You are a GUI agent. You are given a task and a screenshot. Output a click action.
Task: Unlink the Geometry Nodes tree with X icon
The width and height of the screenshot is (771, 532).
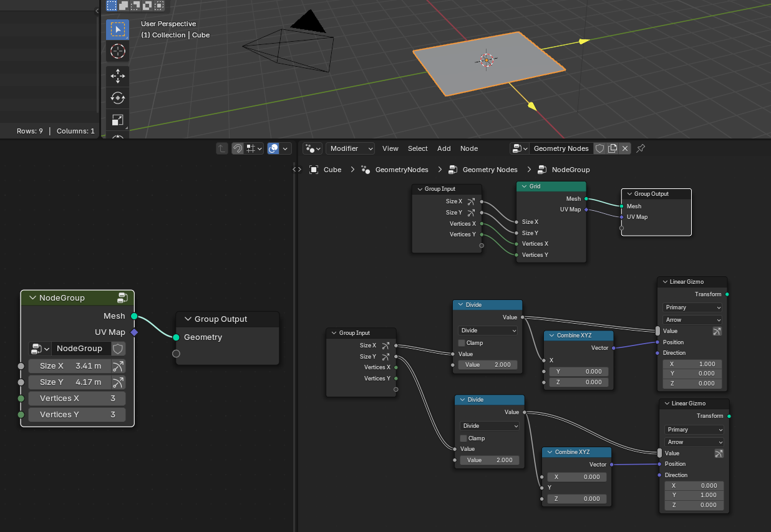pyautogui.click(x=625, y=148)
